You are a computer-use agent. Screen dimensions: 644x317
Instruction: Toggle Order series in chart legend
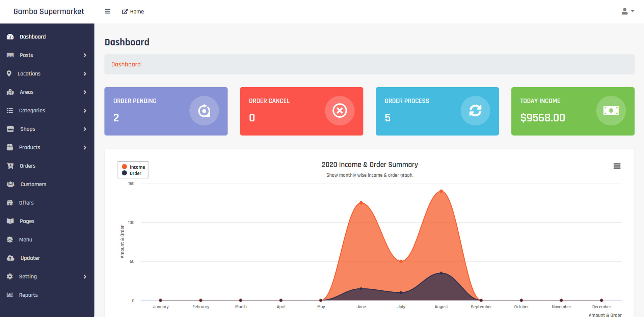point(132,173)
